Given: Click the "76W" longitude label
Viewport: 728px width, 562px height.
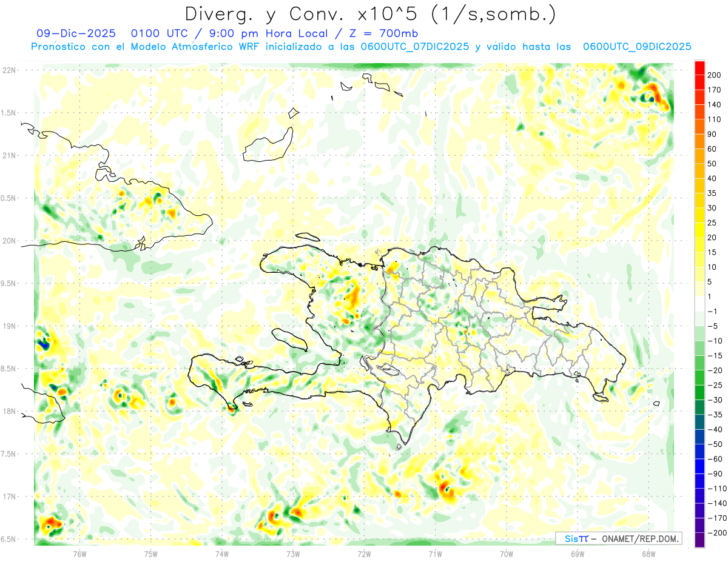Looking at the screenshot, I should (79, 554).
